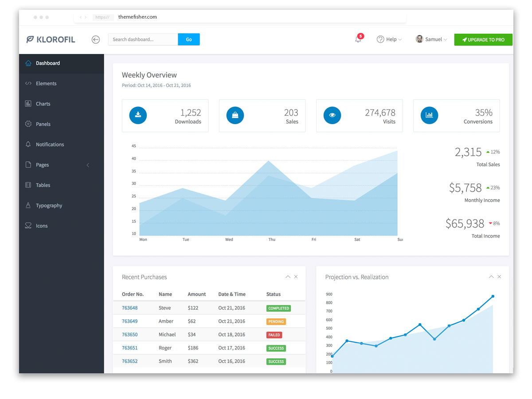Screen dimensions: 532x399
Task: Click the Visits eye icon
Action: click(x=332, y=115)
